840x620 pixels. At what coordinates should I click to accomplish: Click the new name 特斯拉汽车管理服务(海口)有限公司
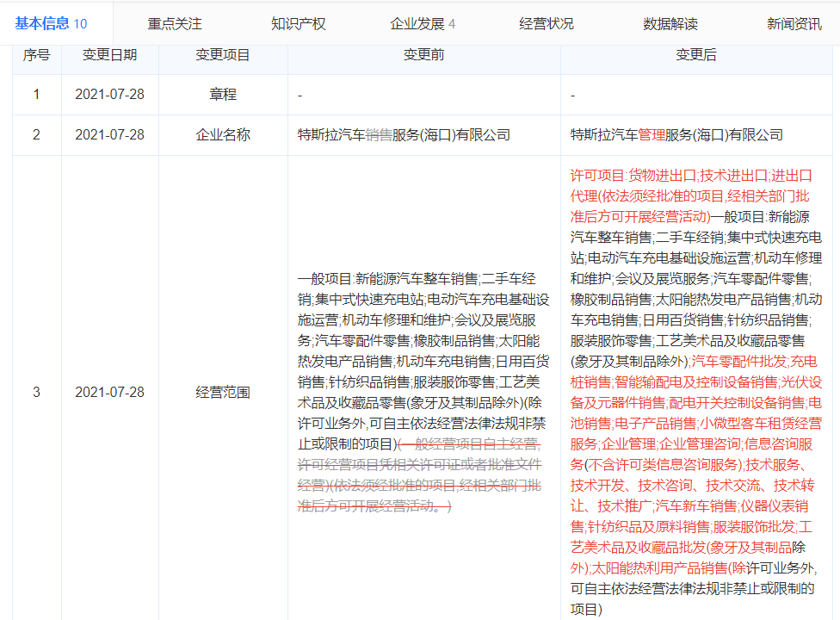pos(676,134)
